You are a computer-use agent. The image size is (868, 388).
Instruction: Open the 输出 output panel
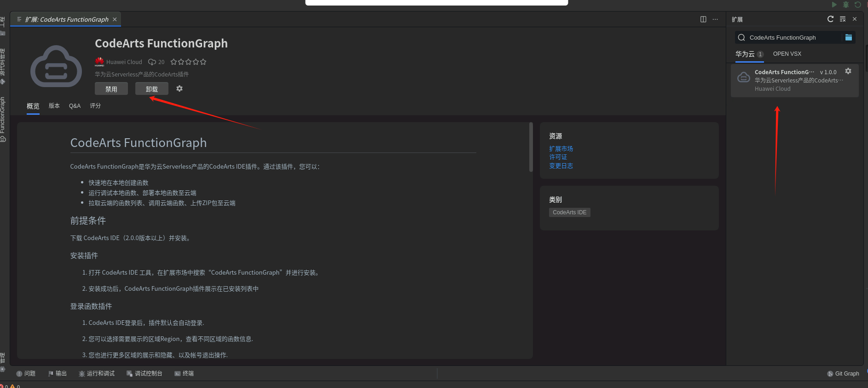click(x=58, y=374)
